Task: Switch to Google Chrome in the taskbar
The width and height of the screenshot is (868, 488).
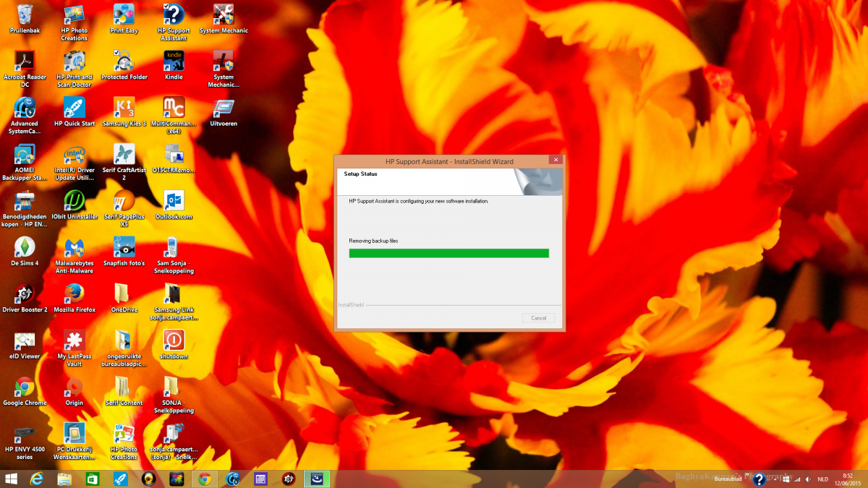Action: 205,479
